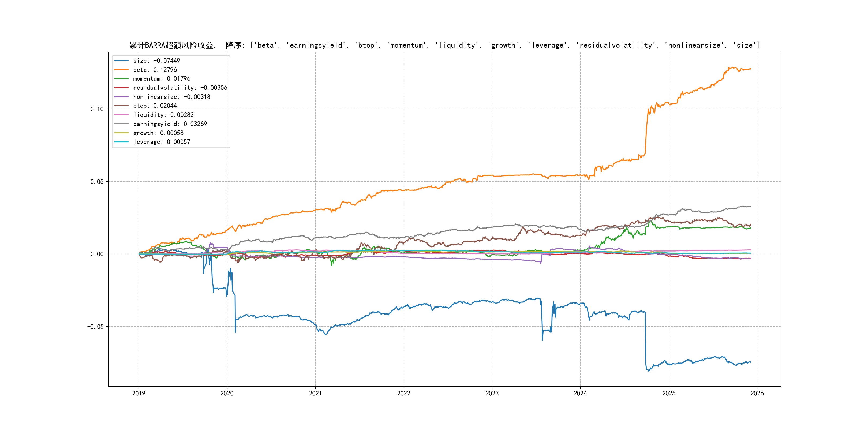
Task: Click the growth: 0.00058 legend label
Action: [158, 133]
